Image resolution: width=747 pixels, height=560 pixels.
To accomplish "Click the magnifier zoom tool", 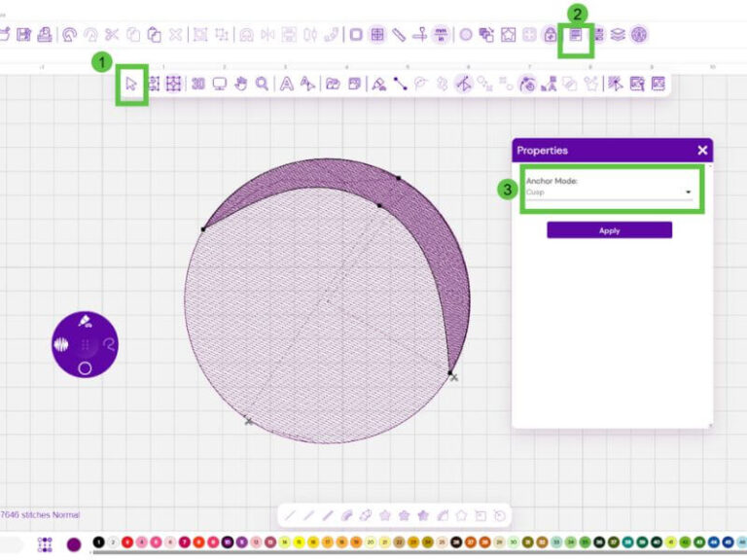I will click(x=263, y=85).
